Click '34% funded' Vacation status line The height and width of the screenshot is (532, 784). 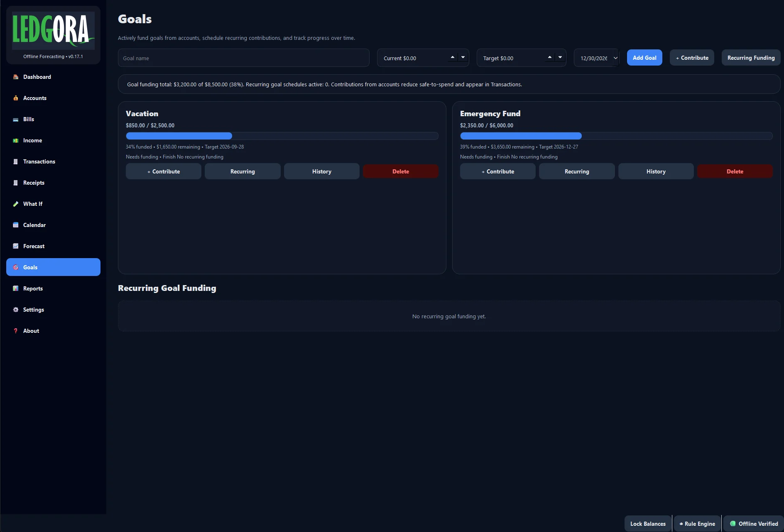click(185, 147)
